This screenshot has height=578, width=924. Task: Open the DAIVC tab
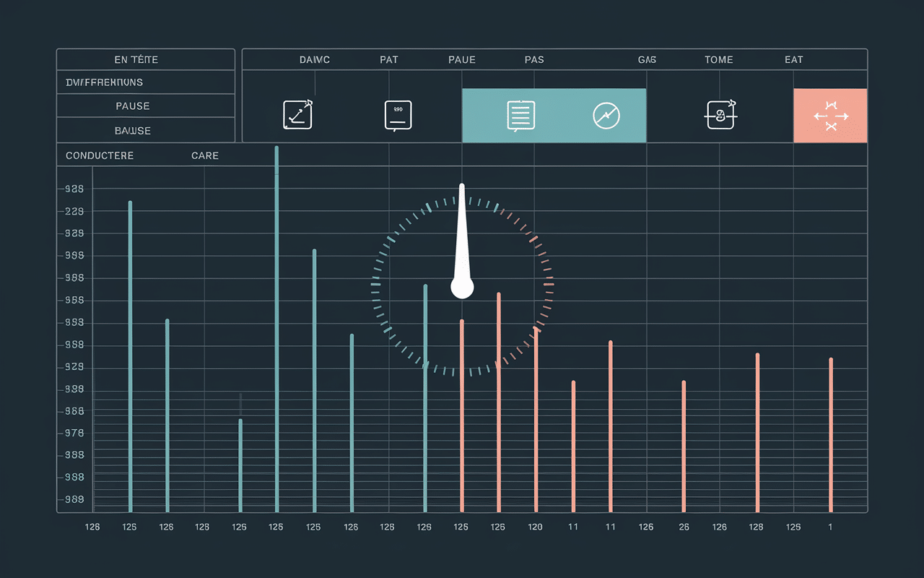(x=314, y=60)
